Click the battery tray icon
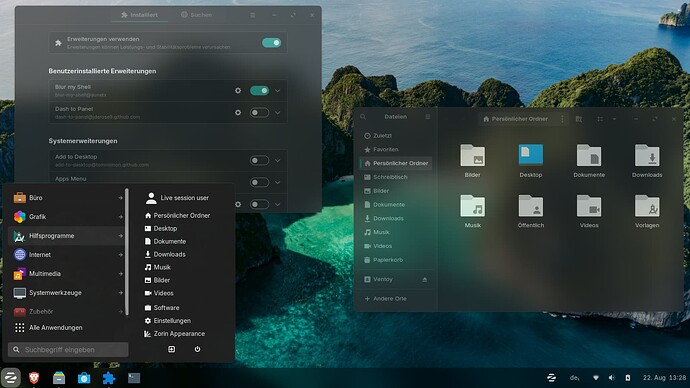Screen dimensions: 690x388 628,377
